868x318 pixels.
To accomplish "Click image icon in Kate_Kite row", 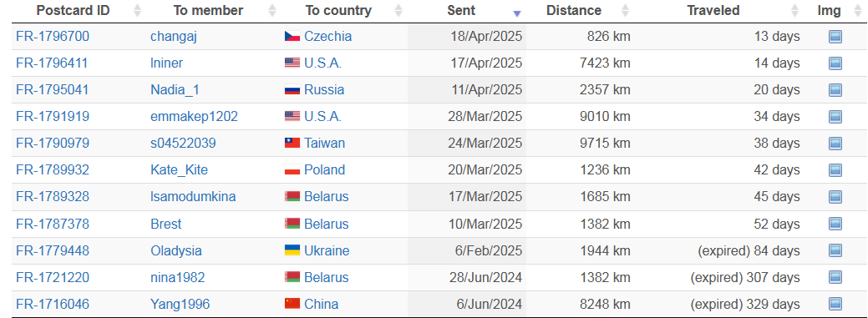I will pos(835,169).
